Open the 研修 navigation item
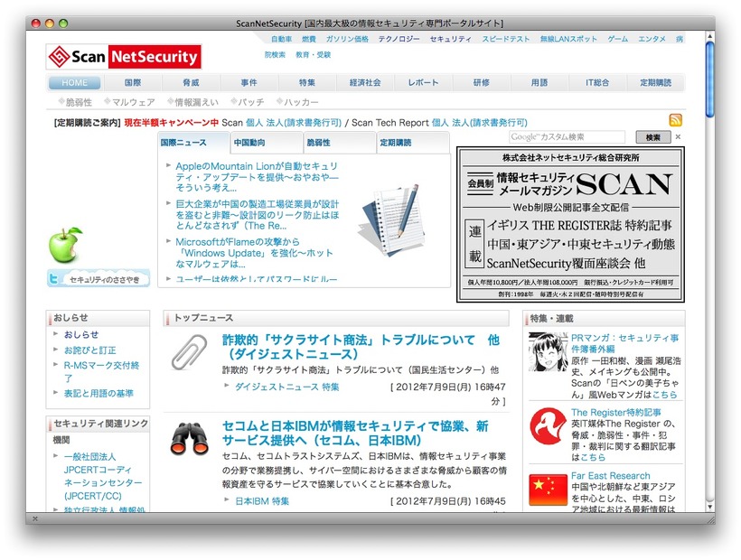Screen dimensions: 741x560 (482, 82)
